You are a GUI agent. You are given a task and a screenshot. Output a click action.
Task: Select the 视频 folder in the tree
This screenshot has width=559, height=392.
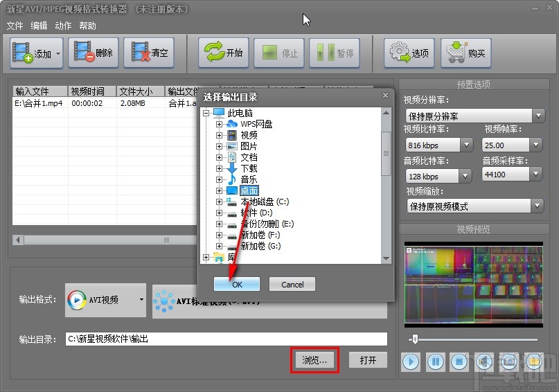coord(249,136)
